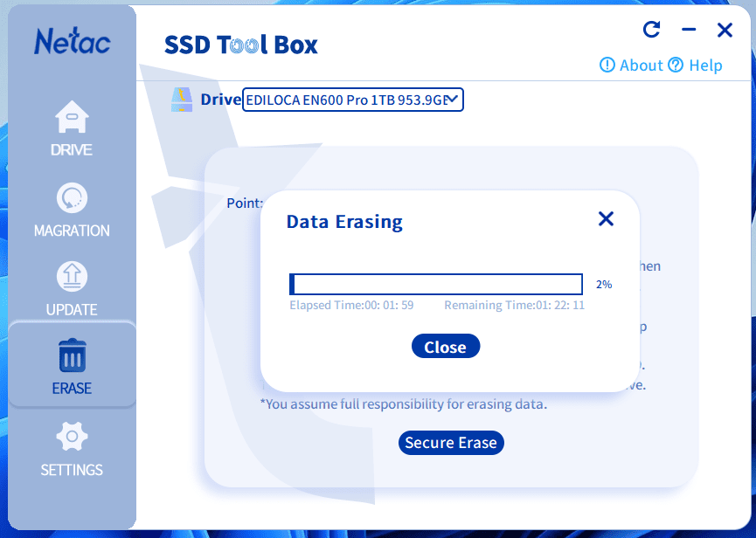This screenshot has width=756, height=538.
Task: Close the SSD Tool Box window
Action: tap(725, 30)
